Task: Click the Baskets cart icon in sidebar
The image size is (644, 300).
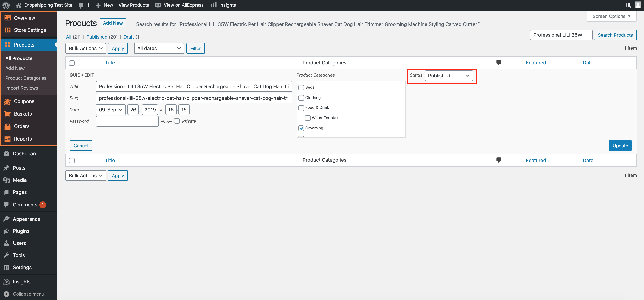Action: (8, 114)
